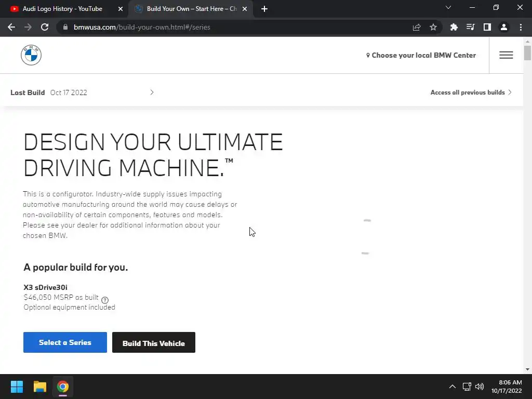The image size is (532, 399).
Task: Click the share this page icon
Action: pos(417,27)
